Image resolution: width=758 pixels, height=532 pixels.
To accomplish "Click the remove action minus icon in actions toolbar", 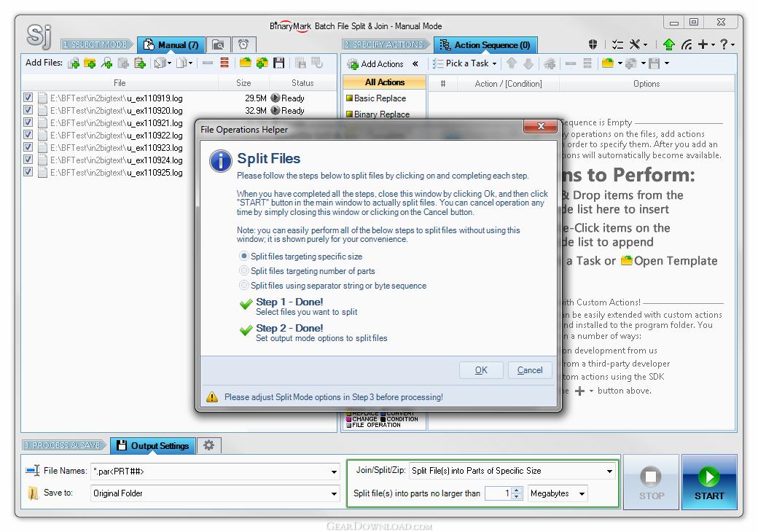I will pyautogui.click(x=571, y=63).
